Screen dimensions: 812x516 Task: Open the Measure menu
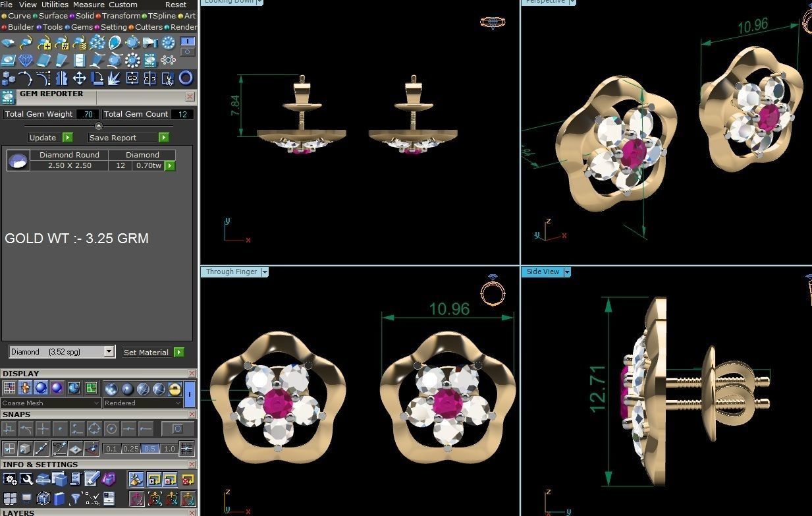89,5
